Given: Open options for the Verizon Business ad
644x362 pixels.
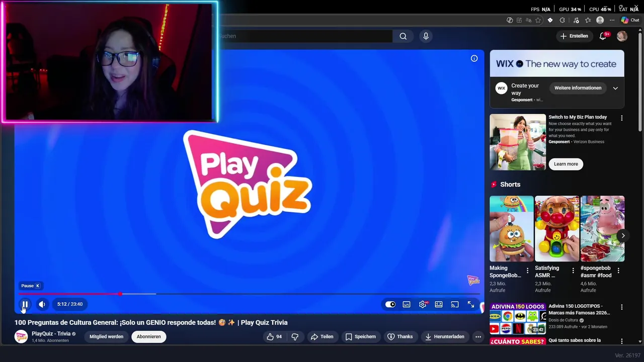Looking at the screenshot, I should (622, 118).
